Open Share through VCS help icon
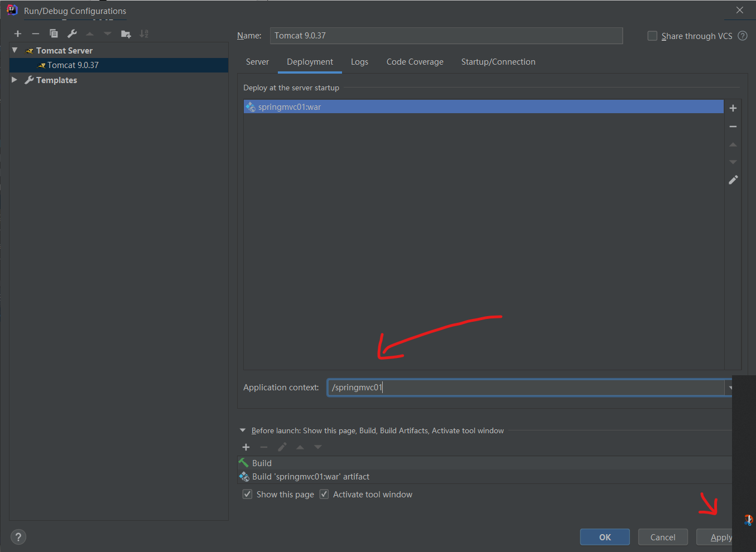The image size is (756, 552). (x=743, y=36)
